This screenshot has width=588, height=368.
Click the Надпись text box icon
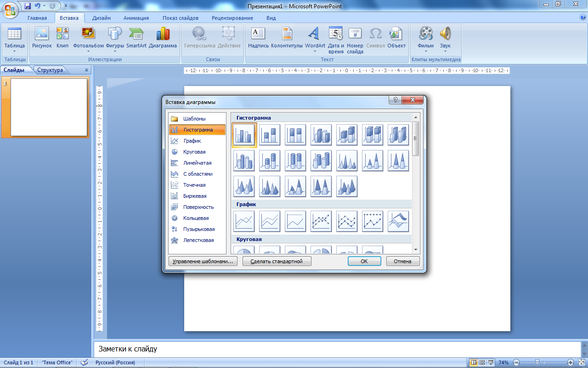[x=258, y=38]
